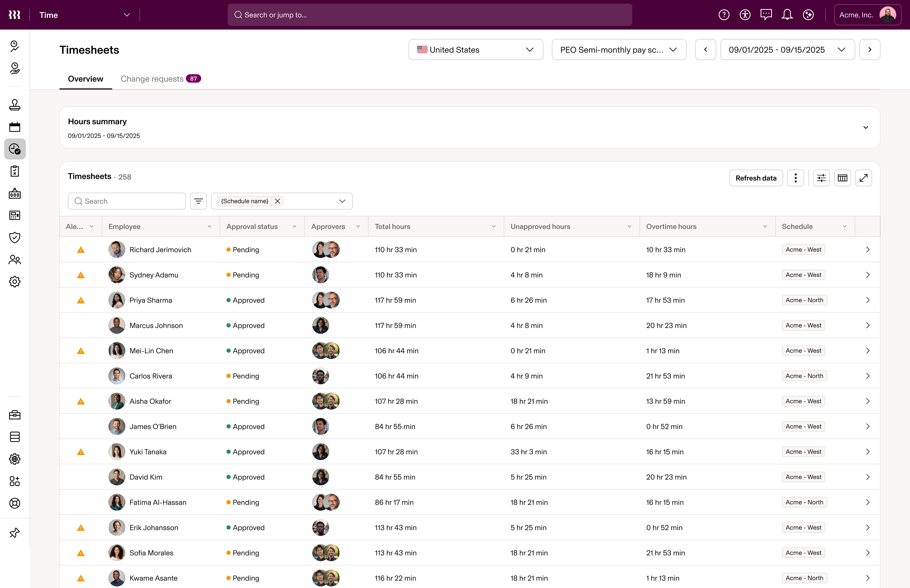This screenshot has width=910, height=588.
Task: Click the employee name Marcus Johnson
Action: tap(156, 326)
